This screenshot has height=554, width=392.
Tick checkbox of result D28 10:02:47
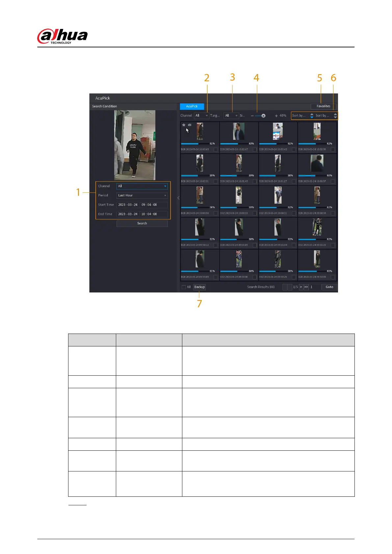click(255, 150)
